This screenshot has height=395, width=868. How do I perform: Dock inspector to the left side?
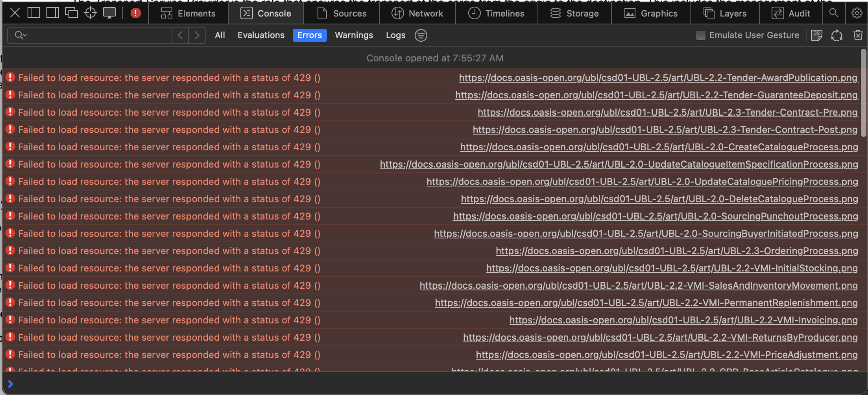34,13
